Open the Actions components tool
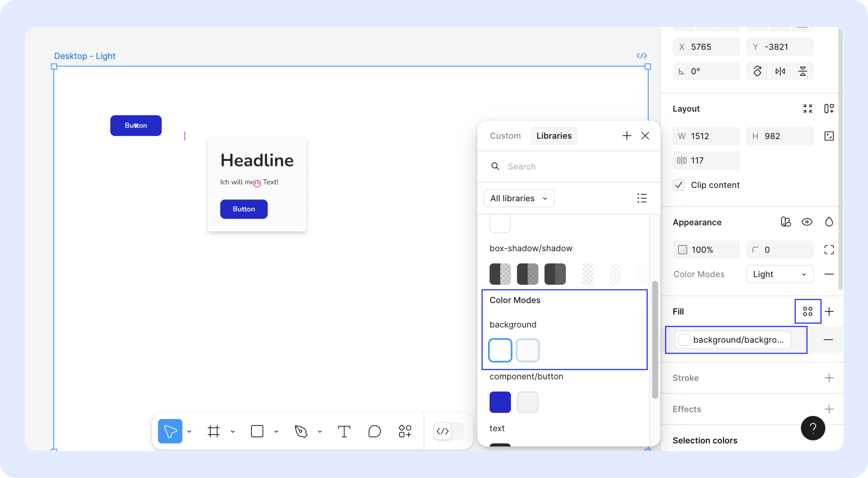The width and height of the screenshot is (868, 478). [x=405, y=431]
